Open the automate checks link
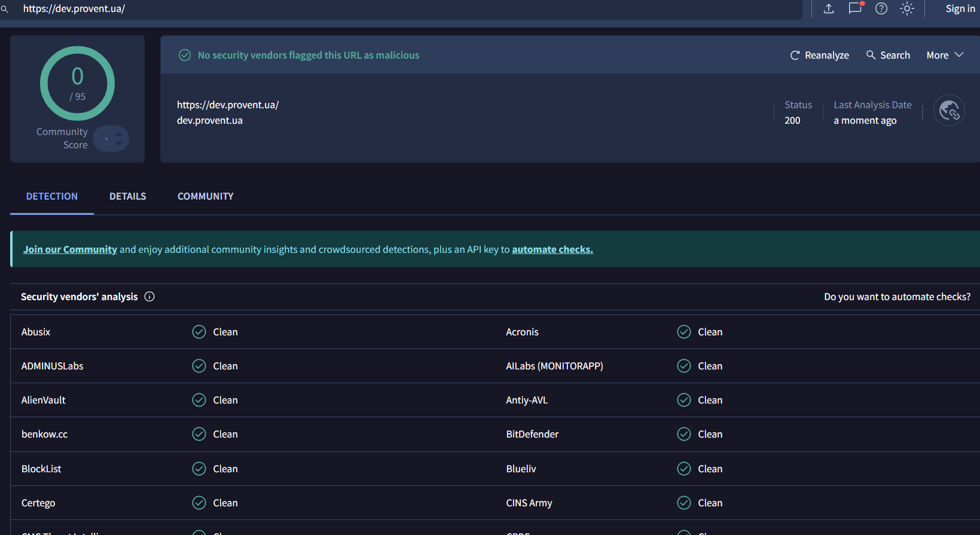This screenshot has height=535, width=980. [x=552, y=249]
